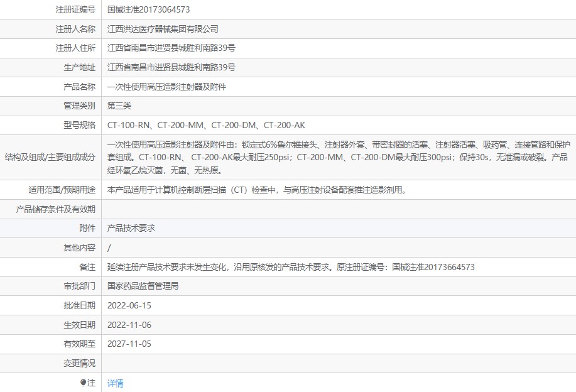Click the 备注 label

pos(87,267)
